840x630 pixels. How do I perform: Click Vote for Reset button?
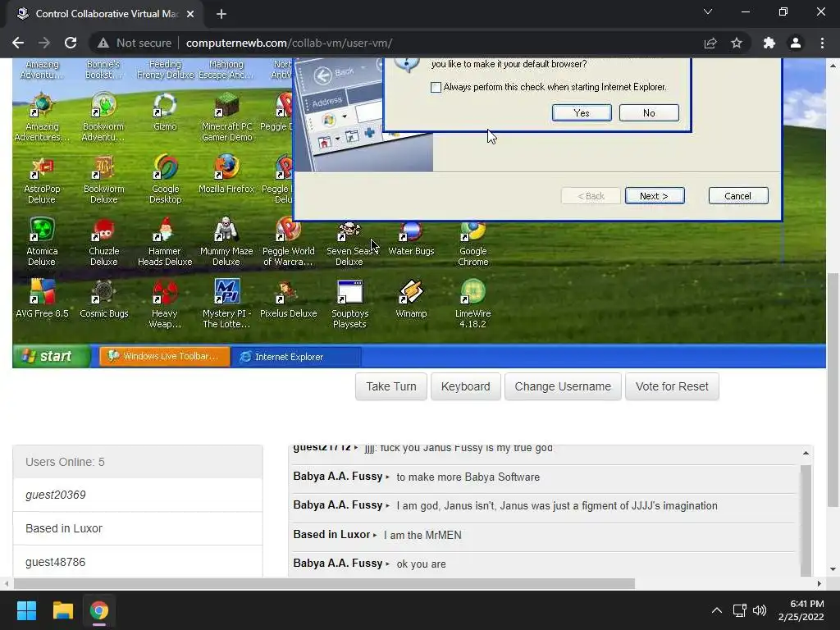coord(672,386)
